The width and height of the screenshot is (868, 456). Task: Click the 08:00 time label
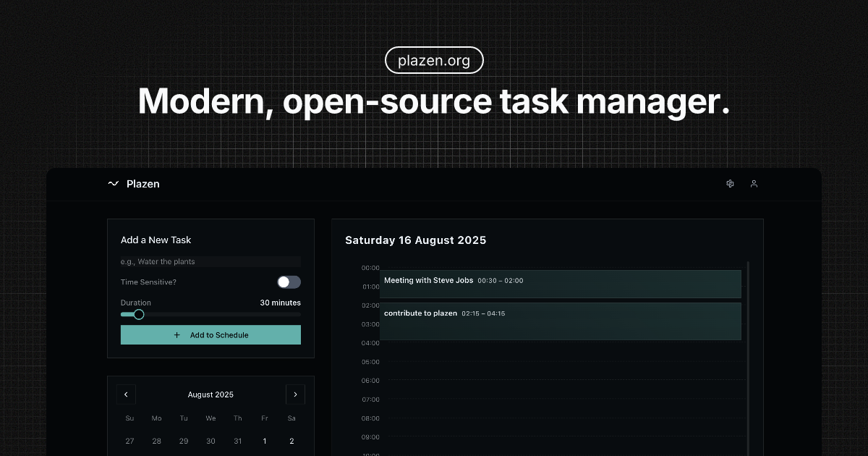click(370, 418)
